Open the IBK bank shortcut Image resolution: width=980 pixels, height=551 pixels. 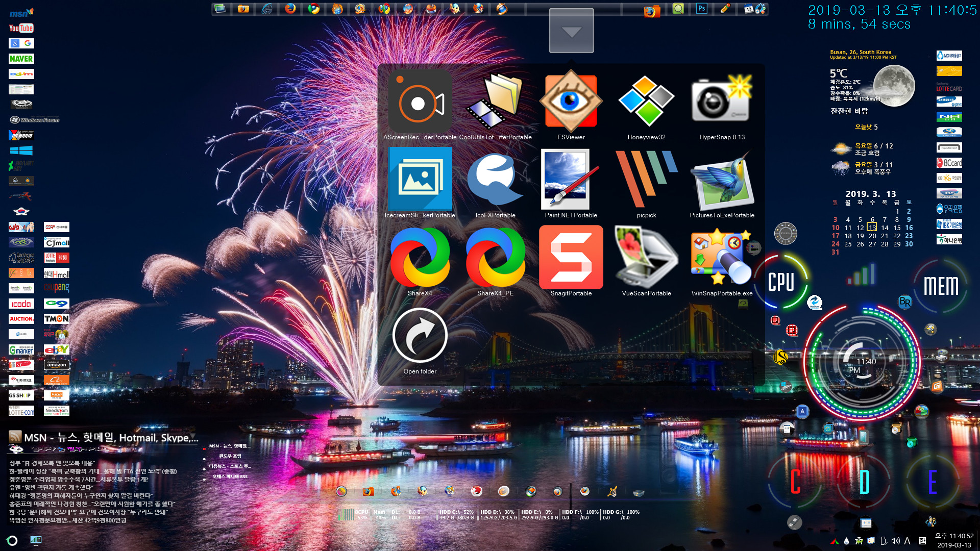click(x=949, y=224)
